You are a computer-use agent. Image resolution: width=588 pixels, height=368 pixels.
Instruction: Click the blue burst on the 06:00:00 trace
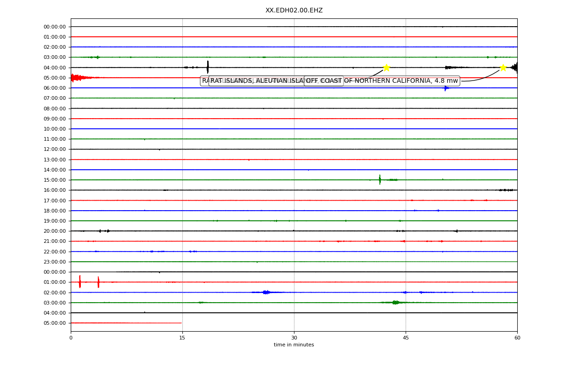coord(445,88)
